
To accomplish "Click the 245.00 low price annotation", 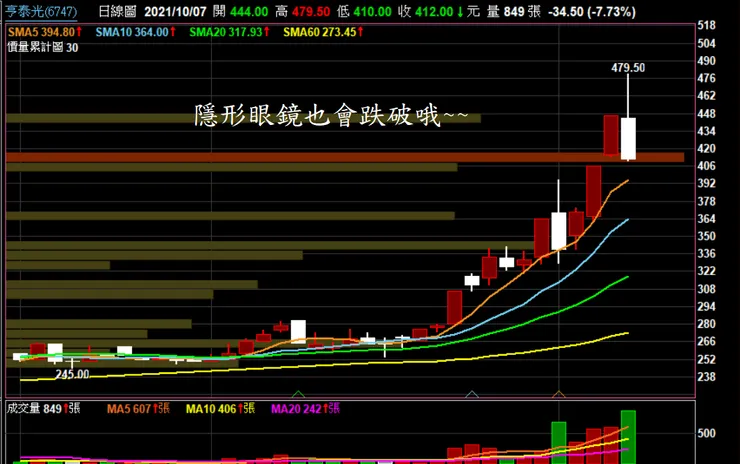I will pos(72,374).
